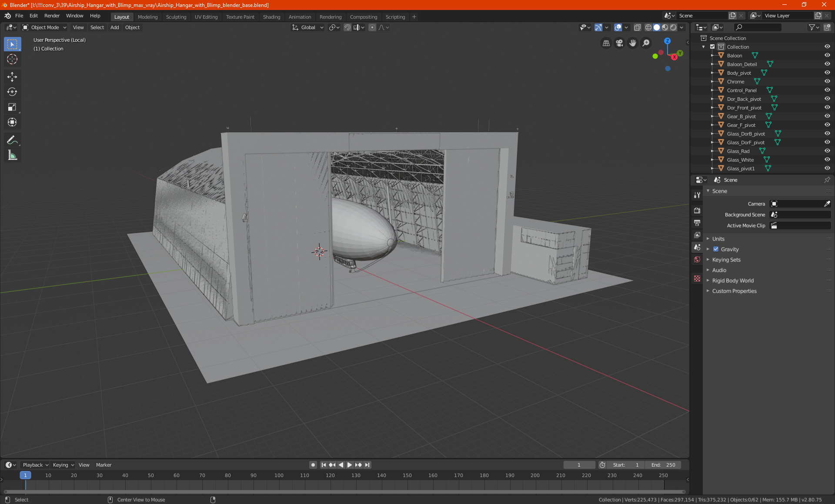Image resolution: width=835 pixels, height=504 pixels.
Task: Toggle visibility of Control_Panel
Action: pyautogui.click(x=827, y=90)
